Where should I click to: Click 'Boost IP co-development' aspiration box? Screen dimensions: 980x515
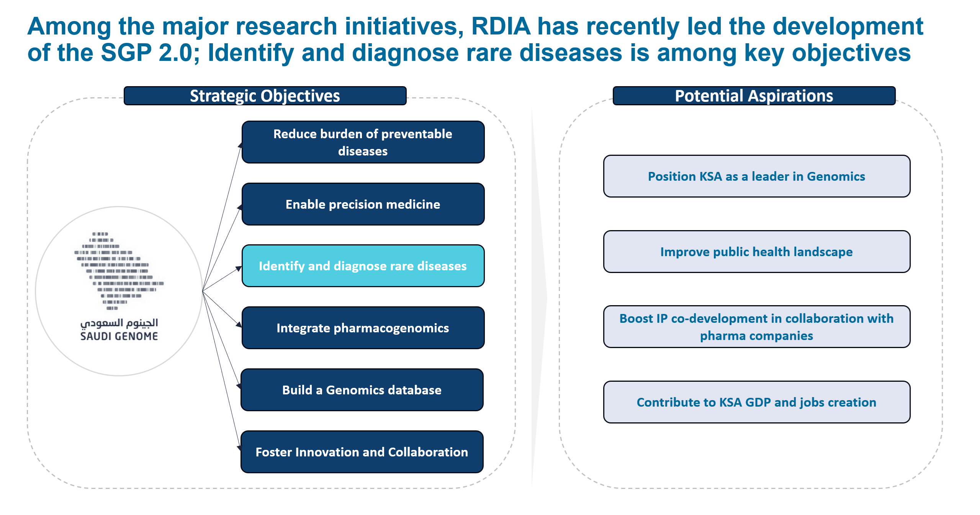pos(757,327)
